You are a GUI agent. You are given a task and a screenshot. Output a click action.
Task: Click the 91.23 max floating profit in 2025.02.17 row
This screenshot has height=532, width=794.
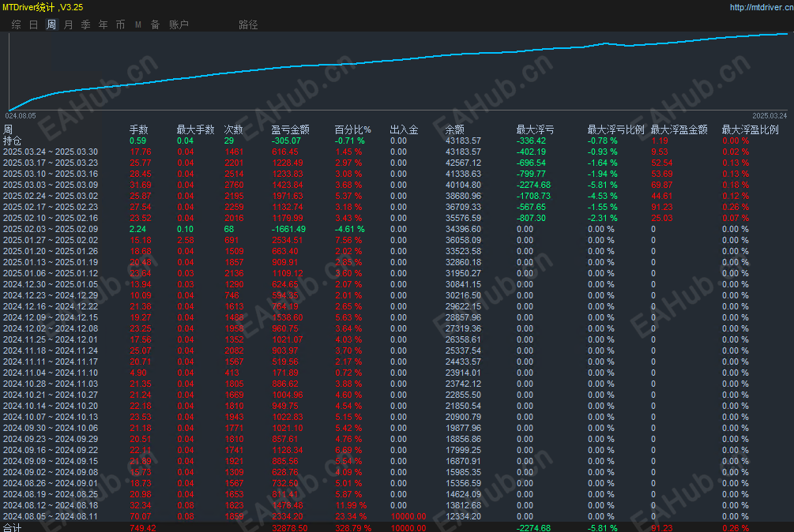[x=662, y=207]
